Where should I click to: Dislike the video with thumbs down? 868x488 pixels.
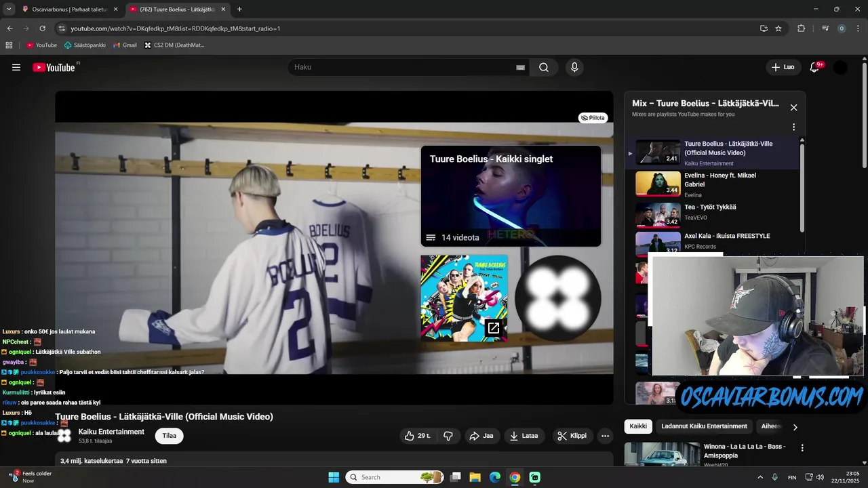448,436
